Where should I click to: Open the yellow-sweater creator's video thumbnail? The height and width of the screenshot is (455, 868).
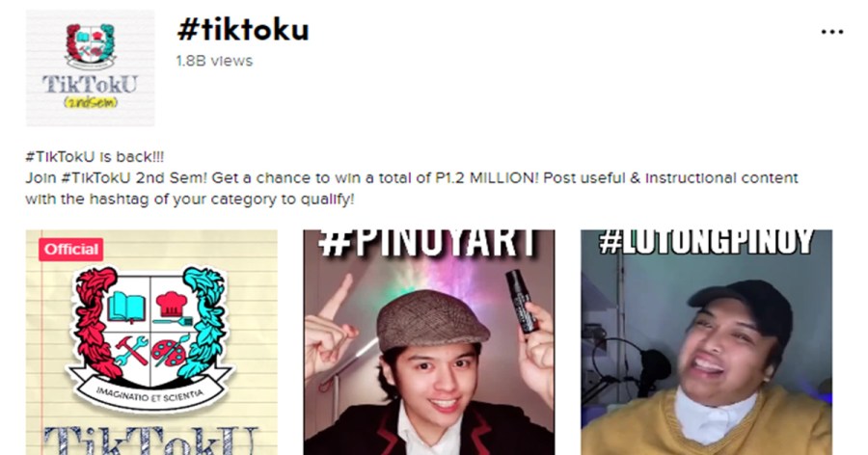(x=706, y=342)
